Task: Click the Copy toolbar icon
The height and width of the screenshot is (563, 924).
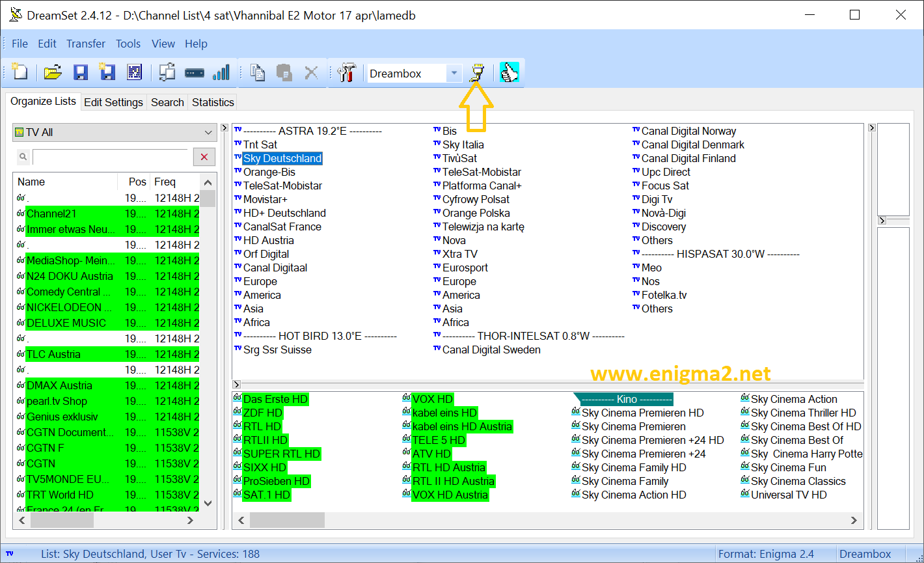Action: click(x=258, y=73)
